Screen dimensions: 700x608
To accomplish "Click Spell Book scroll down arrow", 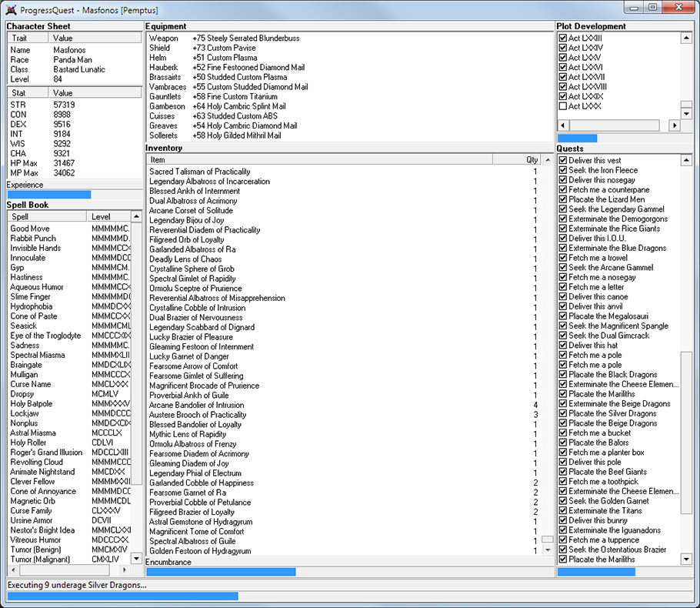I will coord(137,559).
